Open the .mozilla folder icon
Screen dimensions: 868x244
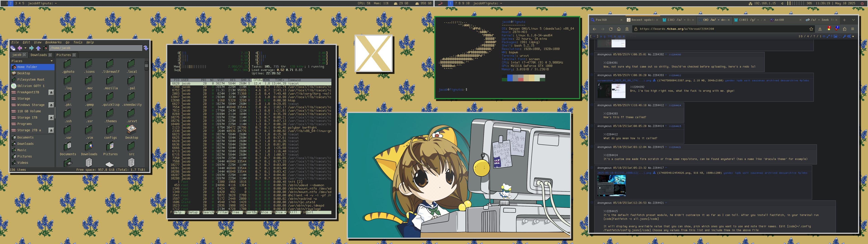pos(110,81)
